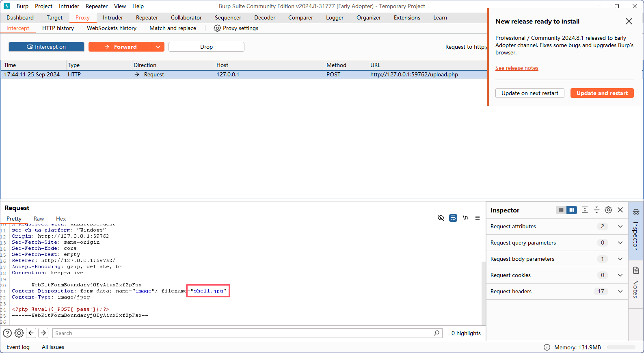Click the request editor vertical scrollbar
Viewport: 644px width, 353px height.
pos(483,292)
